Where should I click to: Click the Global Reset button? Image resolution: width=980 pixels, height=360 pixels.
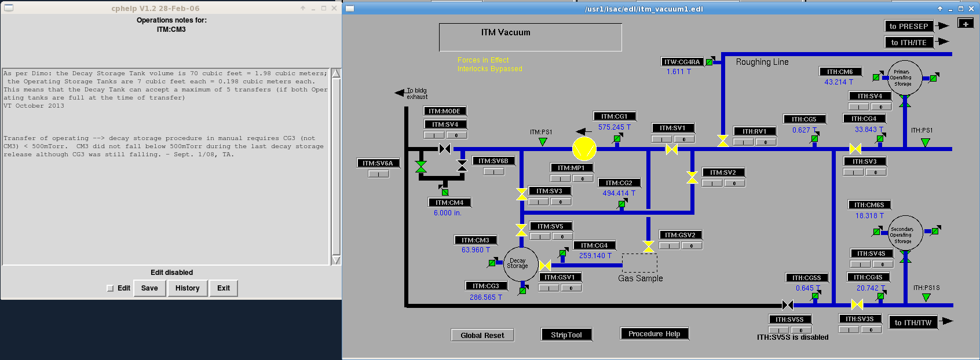click(482, 335)
